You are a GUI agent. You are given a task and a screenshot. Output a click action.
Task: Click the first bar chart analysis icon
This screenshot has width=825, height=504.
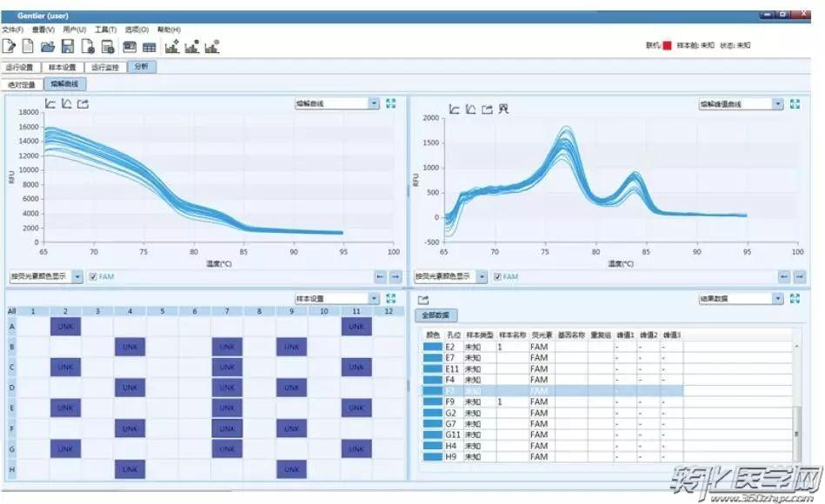(172, 47)
